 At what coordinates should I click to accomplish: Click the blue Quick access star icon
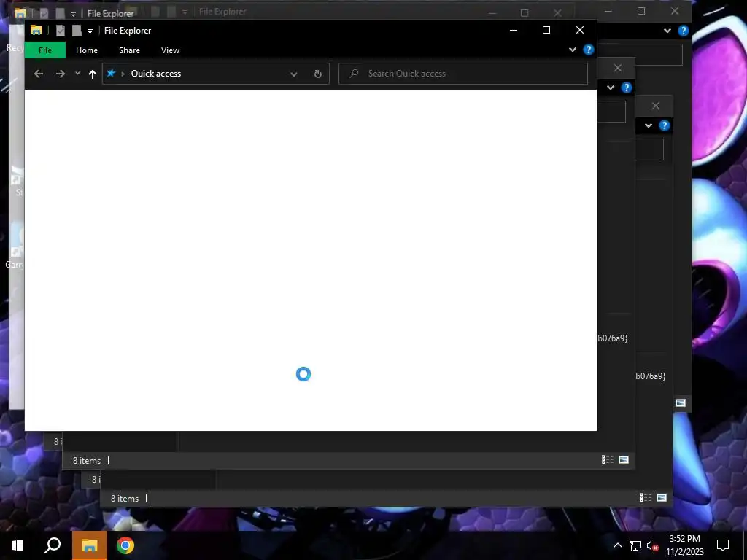[x=111, y=74]
